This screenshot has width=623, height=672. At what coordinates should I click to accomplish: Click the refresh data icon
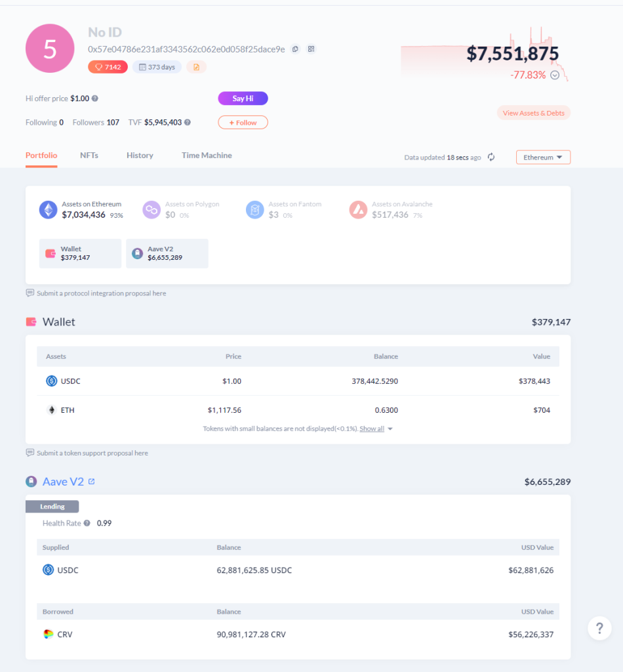[x=491, y=157]
